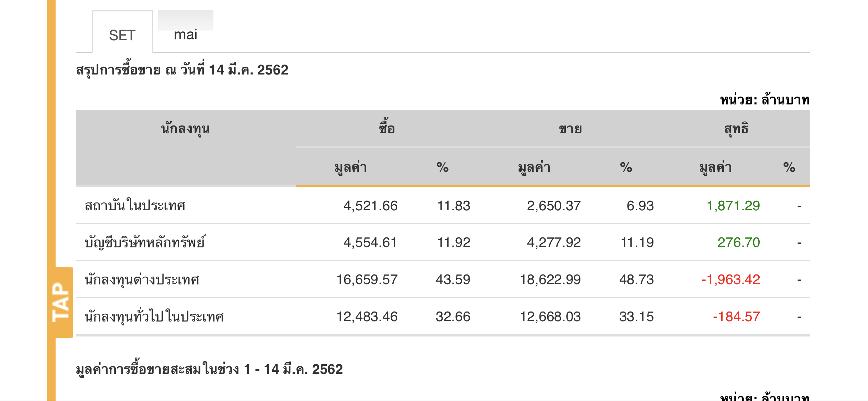Click the cumulative trading value heading
This screenshot has height=401, width=868.
pos(209,369)
